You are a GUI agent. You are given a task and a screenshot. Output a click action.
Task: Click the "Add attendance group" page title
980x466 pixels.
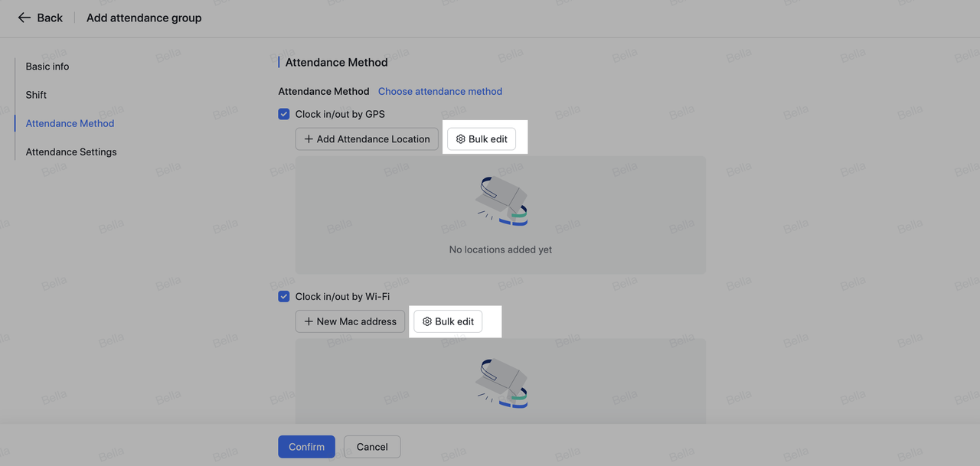point(144,18)
